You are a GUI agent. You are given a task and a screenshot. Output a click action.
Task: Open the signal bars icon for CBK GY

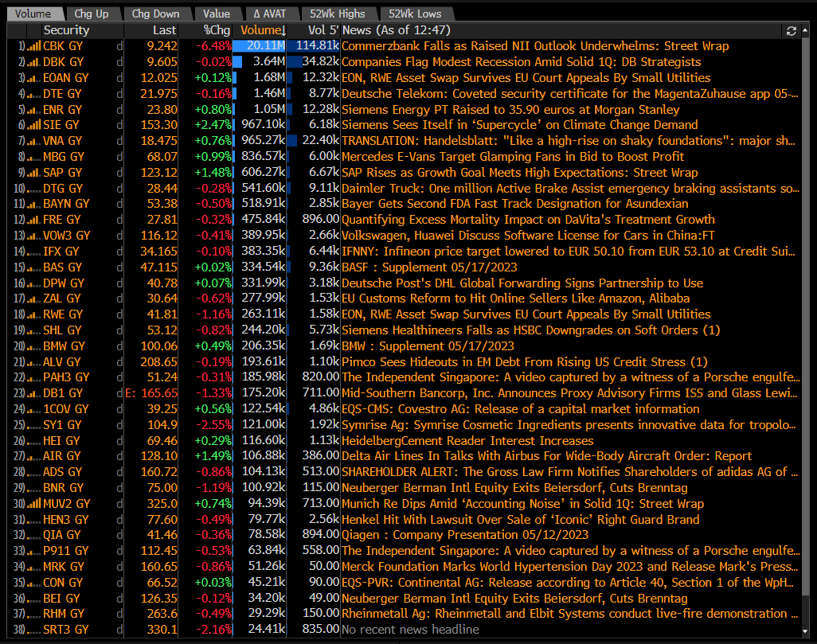[x=33, y=46]
